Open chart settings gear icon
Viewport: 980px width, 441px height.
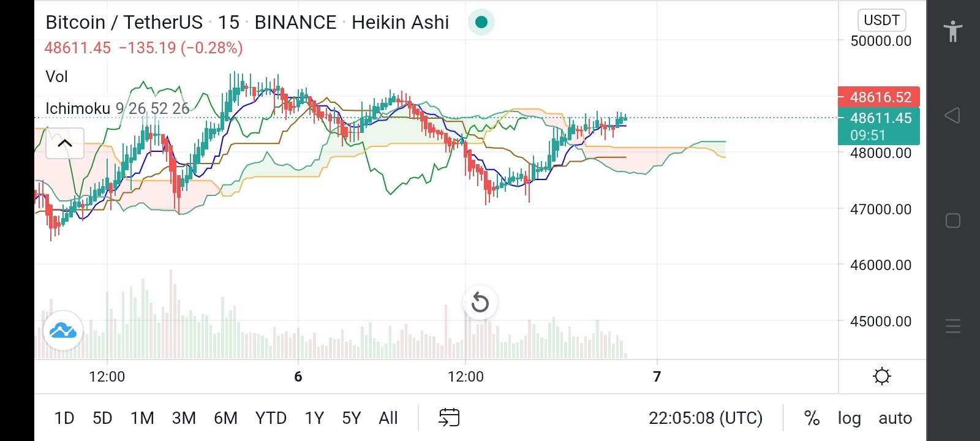[882, 376]
